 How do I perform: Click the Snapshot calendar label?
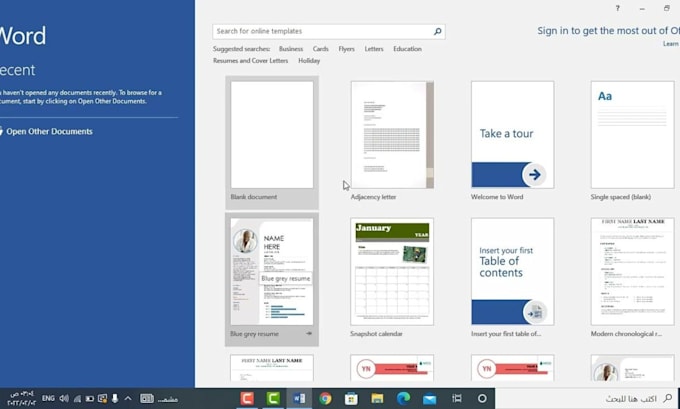coord(376,334)
